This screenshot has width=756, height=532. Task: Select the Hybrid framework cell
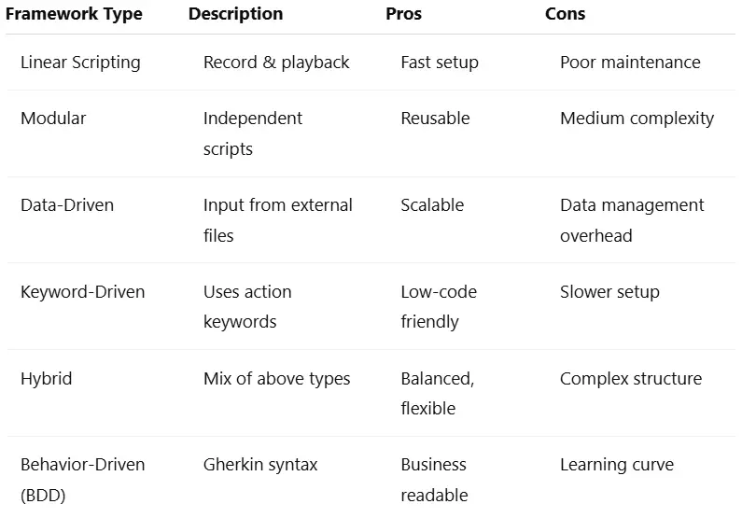[47, 379]
